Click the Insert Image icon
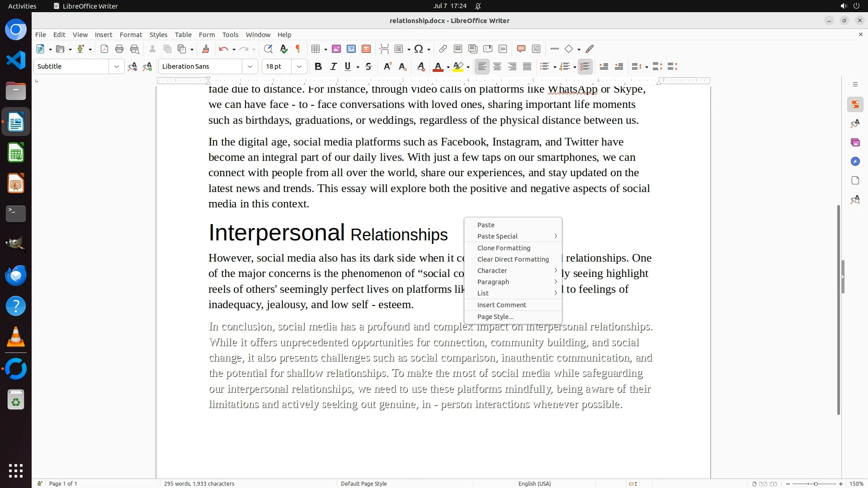Screen dimensions: 868x488 coord(336,49)
